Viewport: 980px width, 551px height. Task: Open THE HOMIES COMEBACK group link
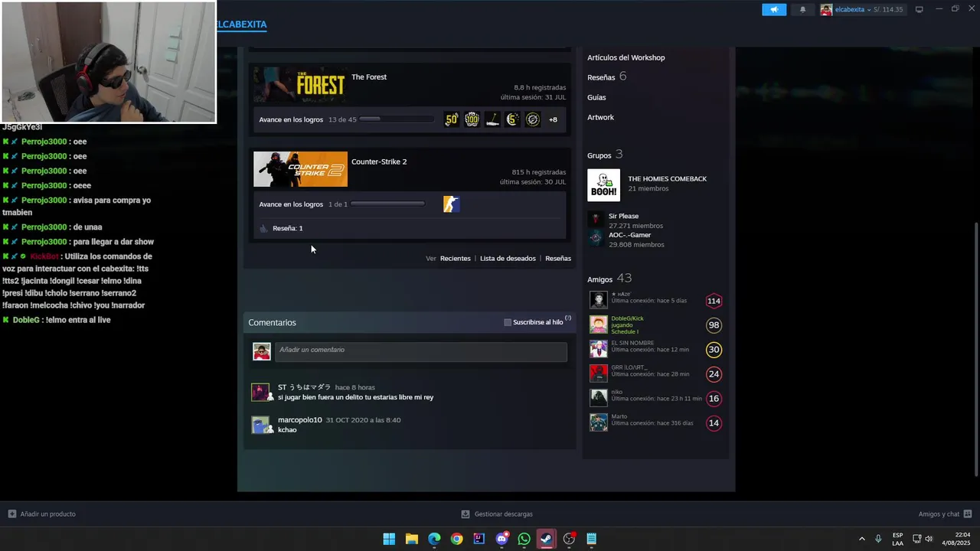(667, 178)
